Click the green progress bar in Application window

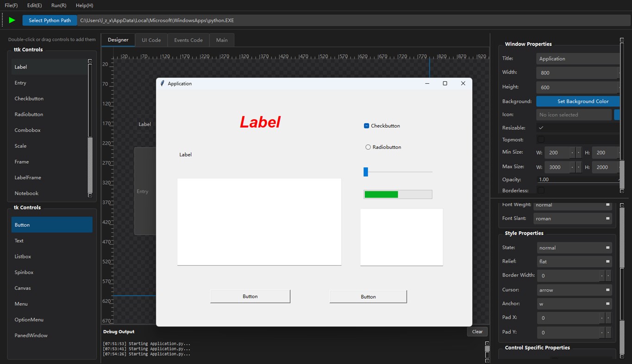[x=398, y=194]
